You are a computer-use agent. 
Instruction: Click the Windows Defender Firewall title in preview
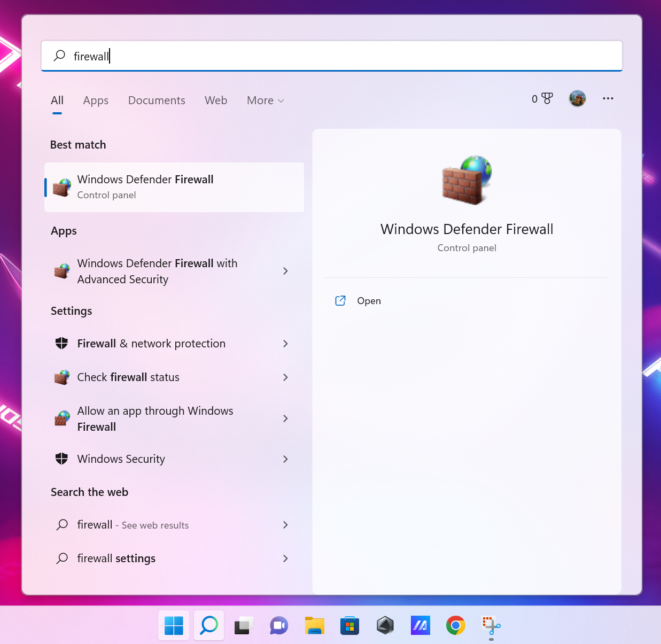tap(467, 229)
